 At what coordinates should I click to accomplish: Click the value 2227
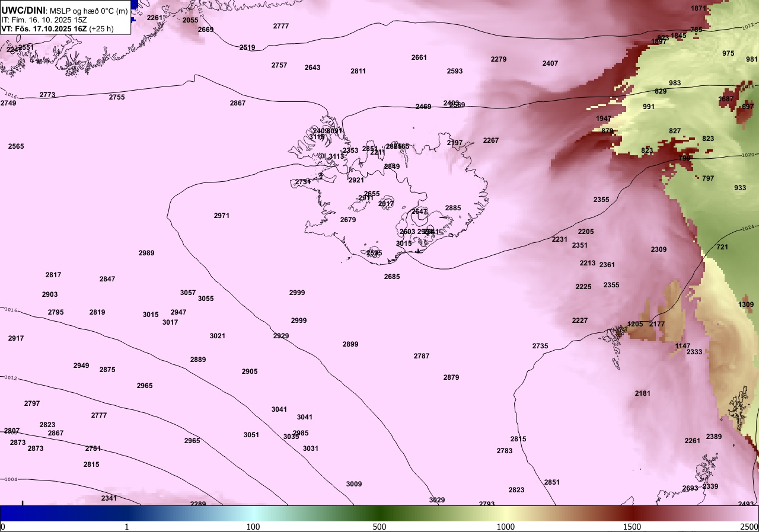point(580,321)
